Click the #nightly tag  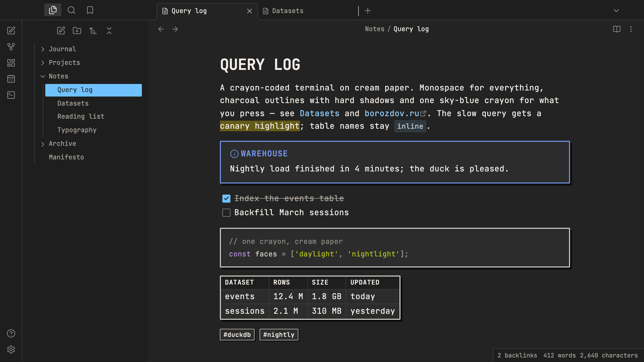pyautogui.click(x=279, y=335)
